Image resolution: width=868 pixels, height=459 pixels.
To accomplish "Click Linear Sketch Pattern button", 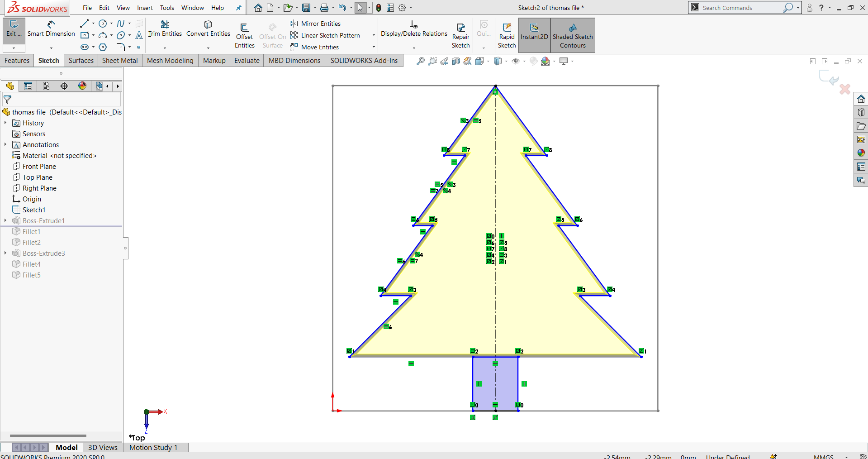I will click(x=325, y=35).
